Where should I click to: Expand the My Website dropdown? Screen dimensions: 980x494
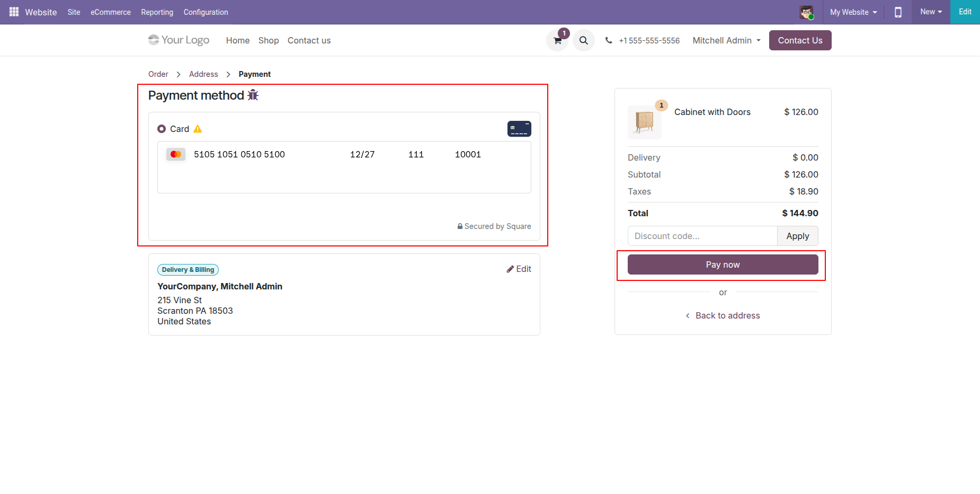point(853,12)
